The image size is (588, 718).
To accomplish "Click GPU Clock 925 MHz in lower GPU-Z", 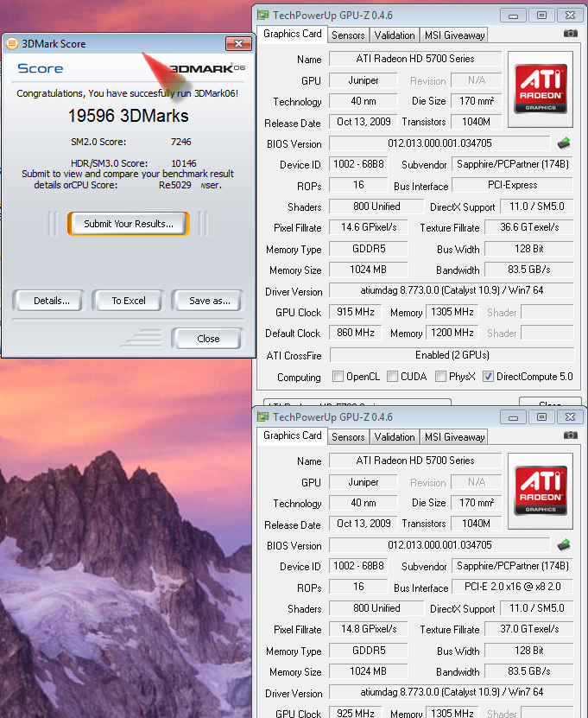I will (356, 713).
